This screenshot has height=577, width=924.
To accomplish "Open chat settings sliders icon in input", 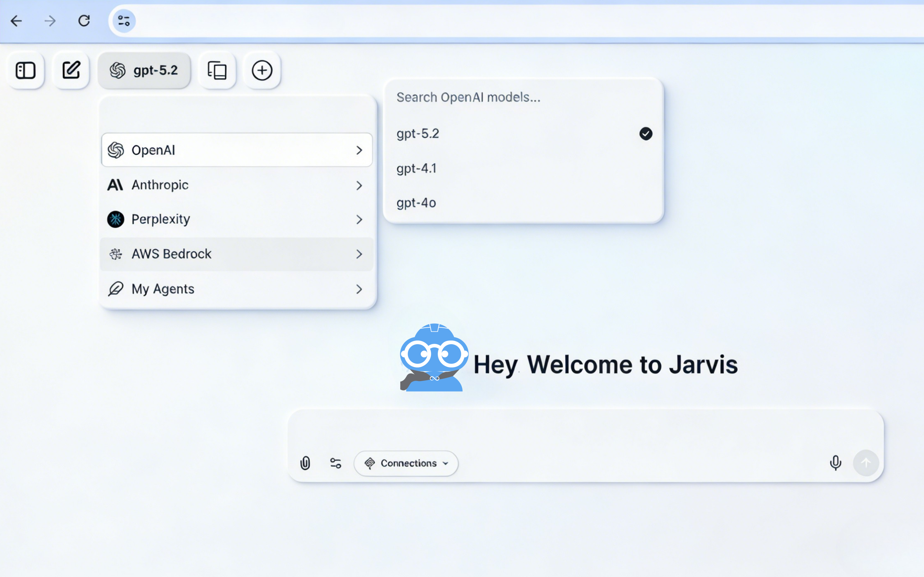I will 335,463.
